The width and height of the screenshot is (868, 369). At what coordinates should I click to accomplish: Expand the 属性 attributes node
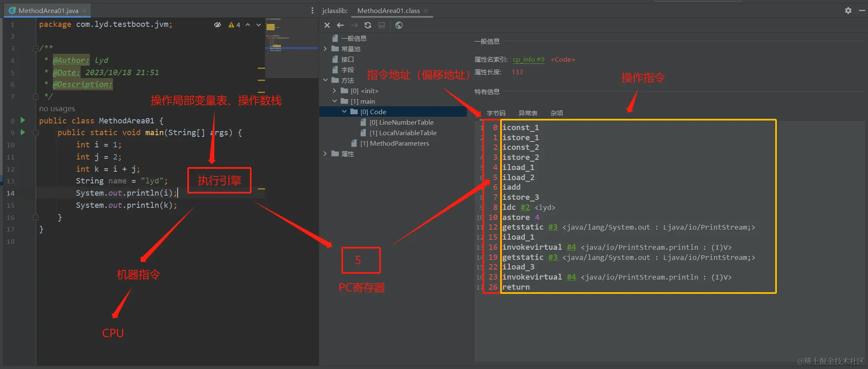pos(325,154)
